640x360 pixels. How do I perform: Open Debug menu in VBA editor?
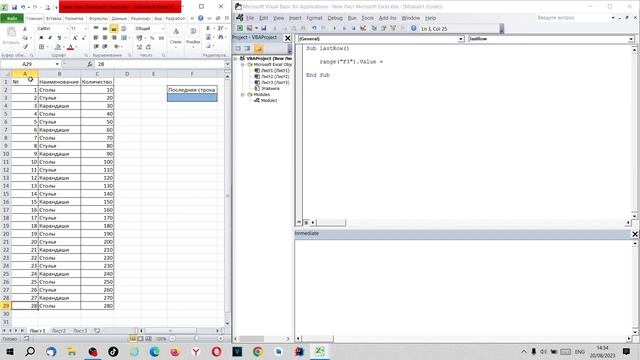pos(335,18)
